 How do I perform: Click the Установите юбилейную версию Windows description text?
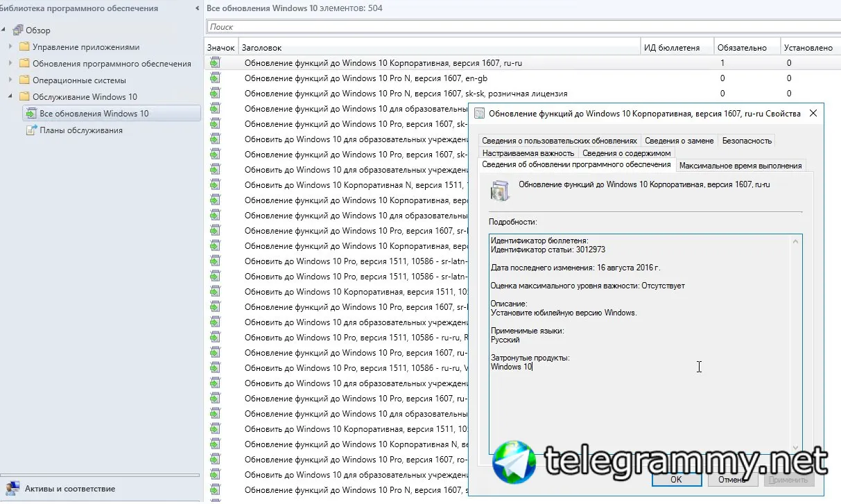564,313
